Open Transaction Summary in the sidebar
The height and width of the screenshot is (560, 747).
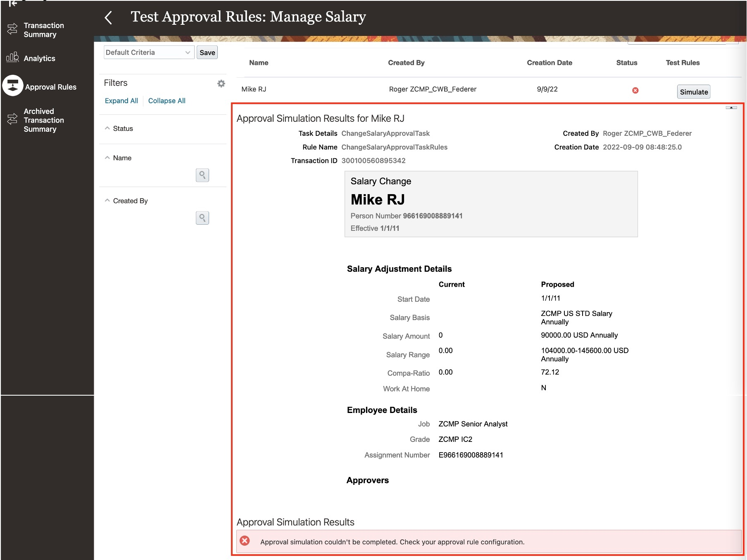(x=44, y=30)
